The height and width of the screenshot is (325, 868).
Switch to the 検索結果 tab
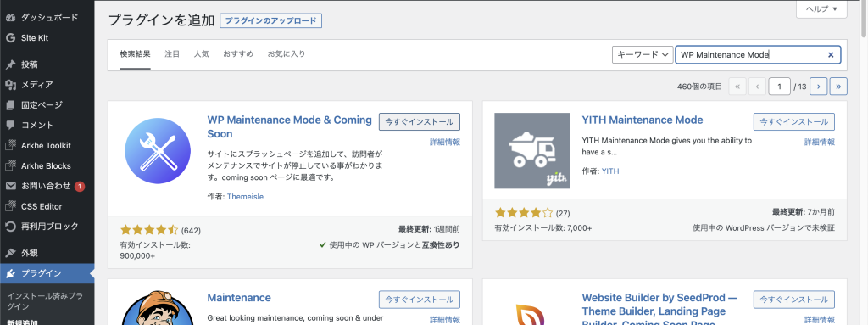point(135,54)
